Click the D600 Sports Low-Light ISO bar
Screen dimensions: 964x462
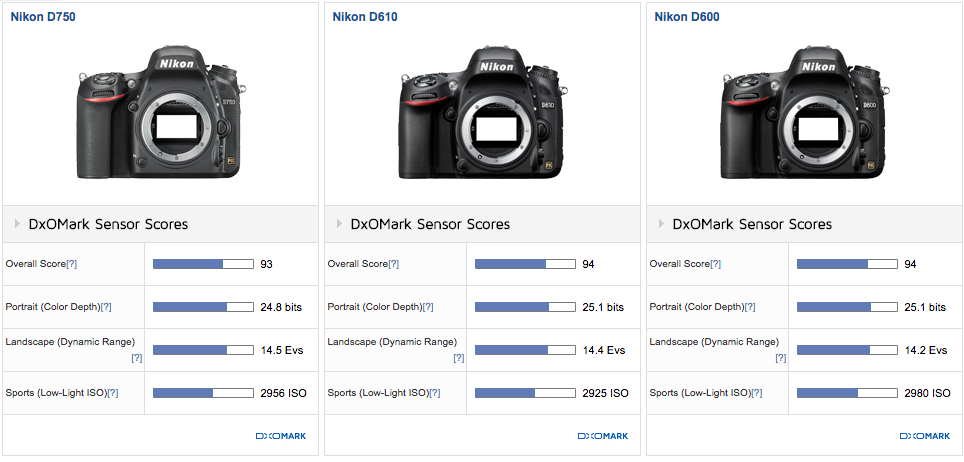click(x=847, y=393)
